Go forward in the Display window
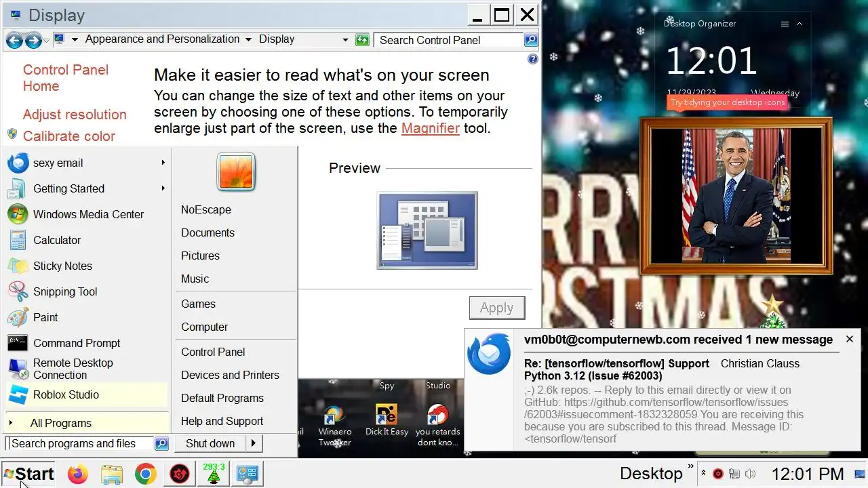 point(33,40)
